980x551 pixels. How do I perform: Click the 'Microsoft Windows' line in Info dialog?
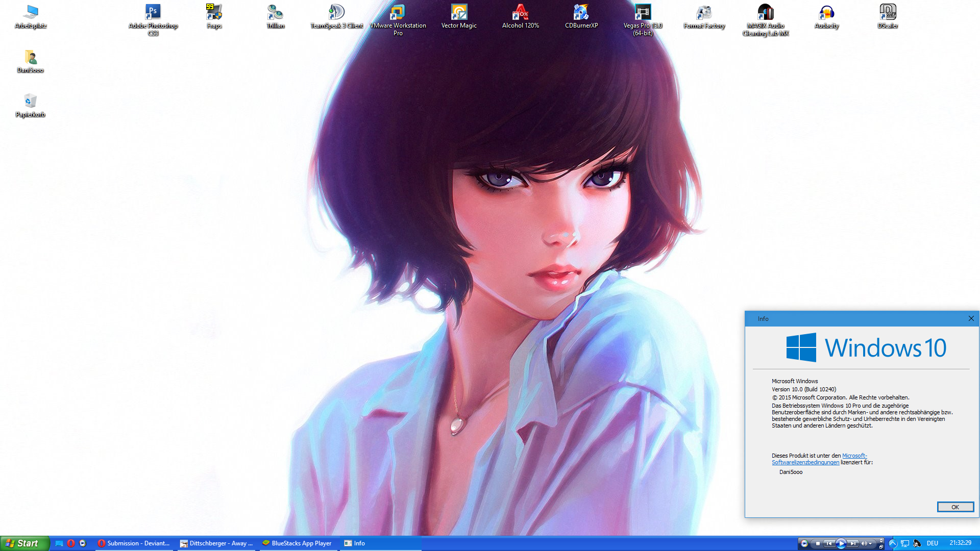pos(795,381)
